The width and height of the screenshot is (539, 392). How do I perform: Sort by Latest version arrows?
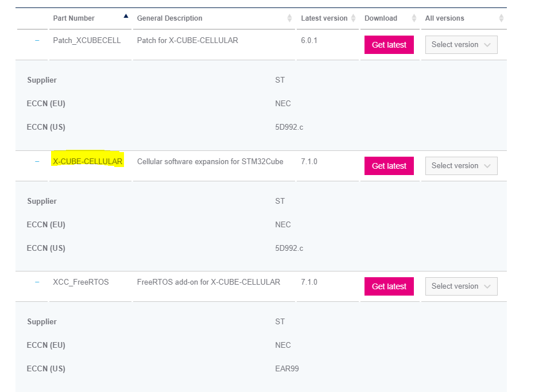(353, 18)
